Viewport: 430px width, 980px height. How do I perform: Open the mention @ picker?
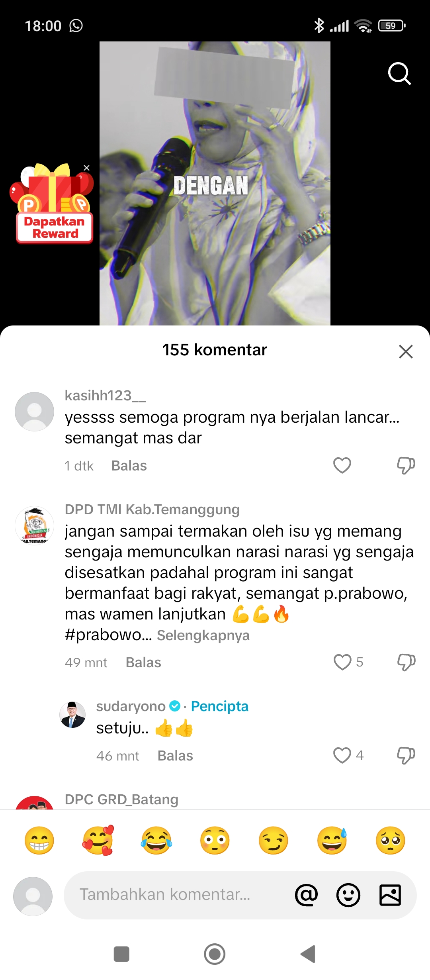click(306, 895)
